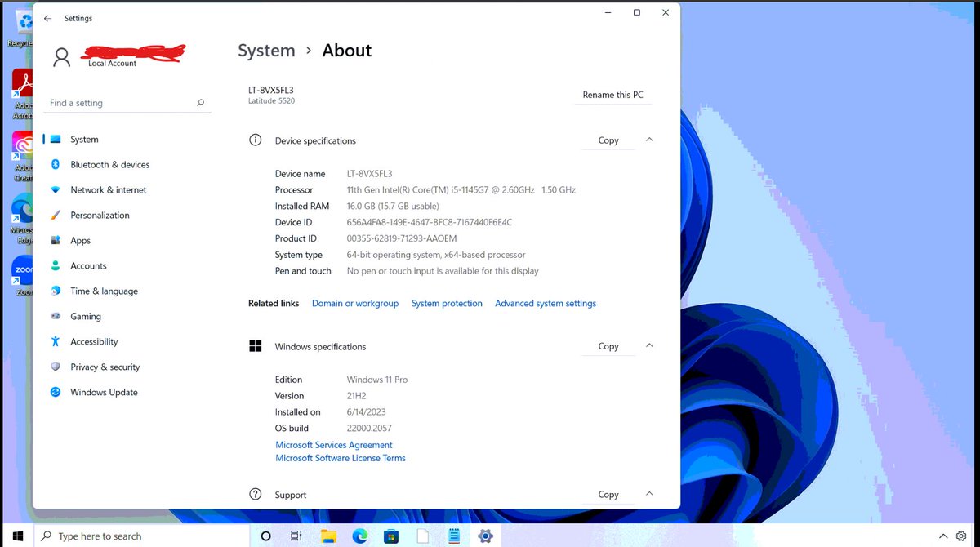The image size is (980, 547).
Task: Open Microsoft Edge from the taskbar
Action: [x=360, y=536]
